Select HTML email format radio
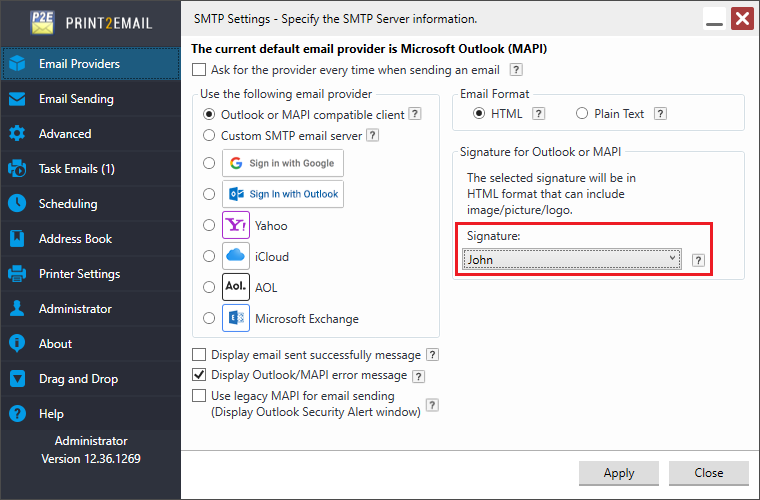 pyautogui.click(x=479, y=114)
